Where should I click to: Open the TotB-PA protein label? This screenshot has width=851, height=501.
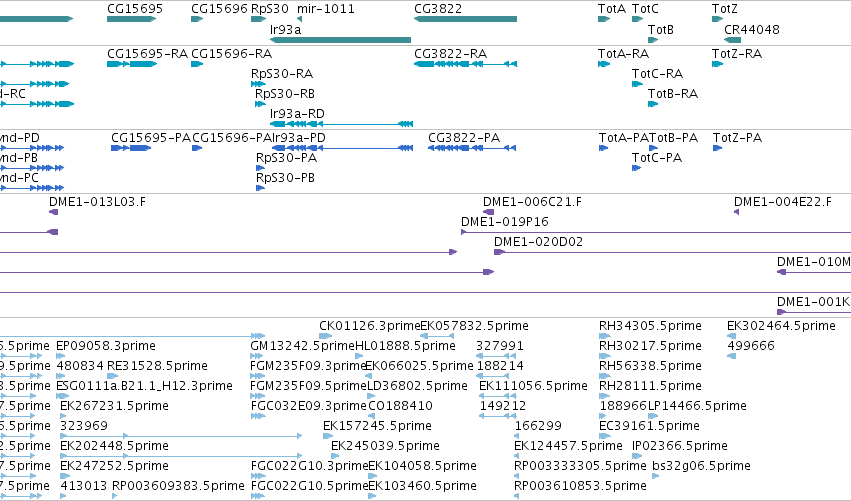[x=674, y=138]
